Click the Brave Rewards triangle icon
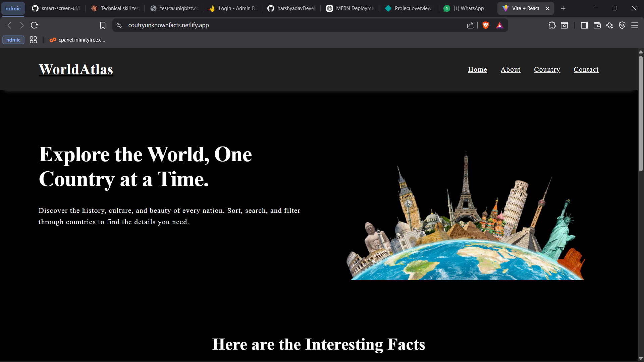Image resolution: width=644 pixels, height=362 pixels. (x=499, y=25)
